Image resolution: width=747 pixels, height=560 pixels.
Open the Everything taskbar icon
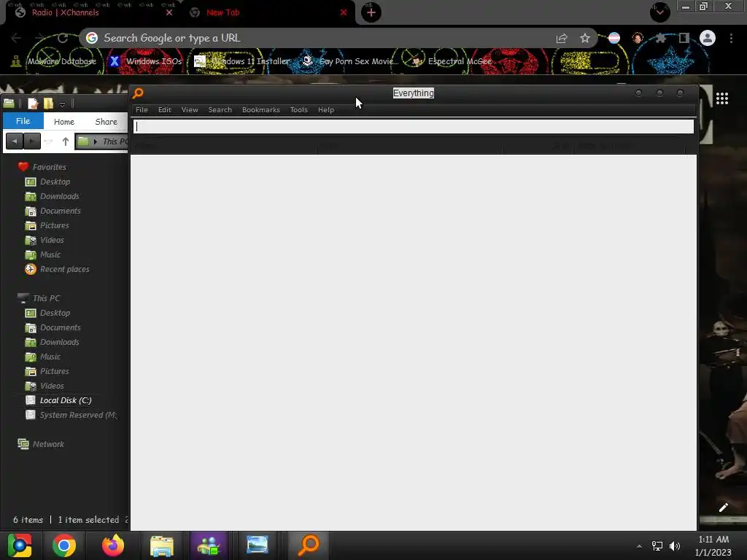click(x=309, y=545)
